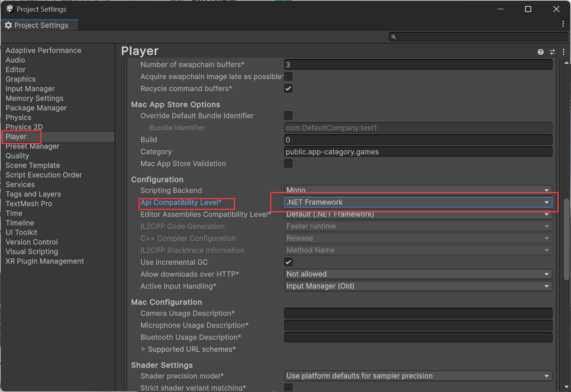Toggle the Mac App Store Validation checkbox

coord(288,163)
